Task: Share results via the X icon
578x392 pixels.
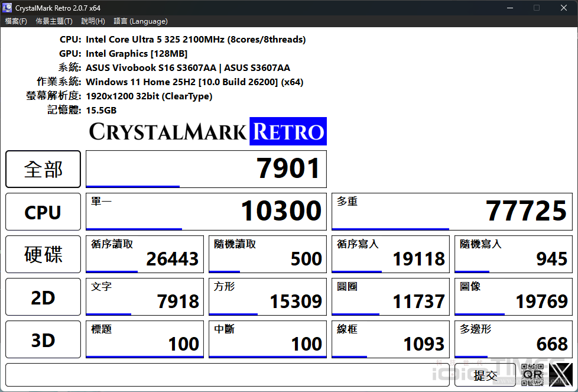Action: pos(560,375)
